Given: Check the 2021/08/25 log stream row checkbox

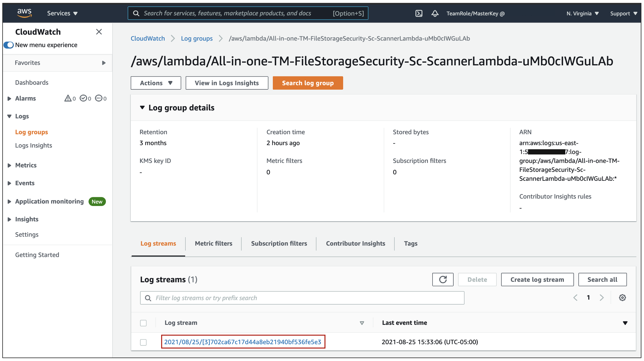Looking at the screenshot, I should pyautogui.click(x=143, y=342).
